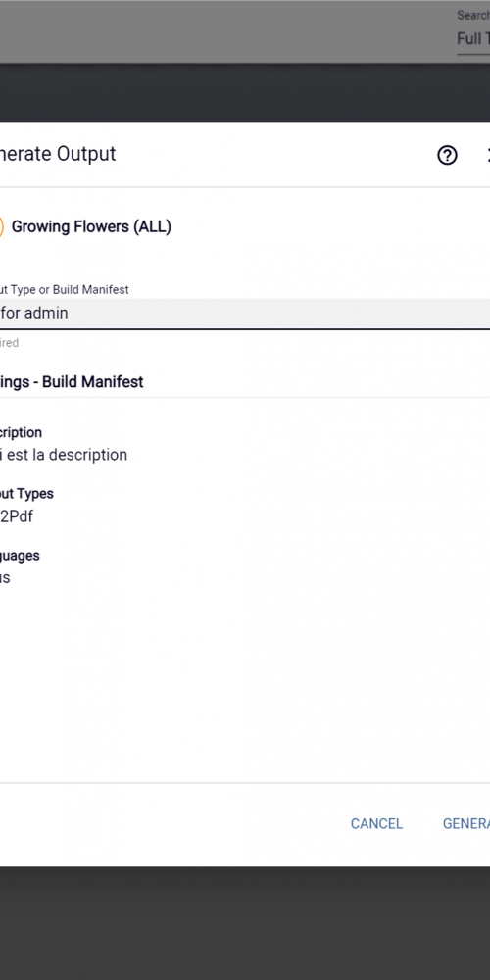Click the Description label
Image resolution: width=490 pixels, height=980 pixels.
21,432
